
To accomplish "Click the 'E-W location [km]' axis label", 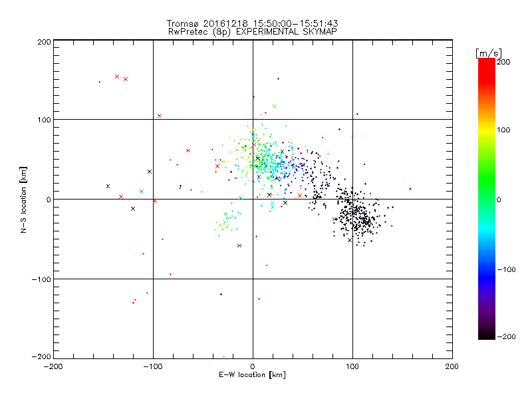I will pos(252,375).
